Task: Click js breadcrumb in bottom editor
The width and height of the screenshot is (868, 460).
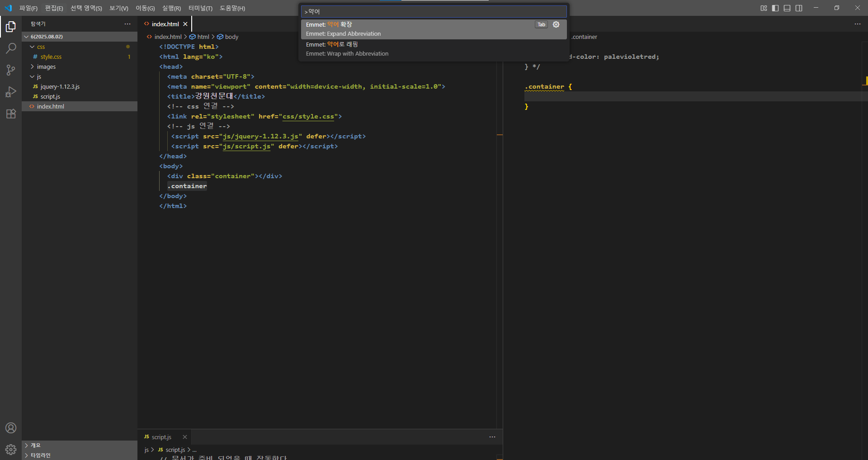Action: pyautogui.click(x=146, y=450)
